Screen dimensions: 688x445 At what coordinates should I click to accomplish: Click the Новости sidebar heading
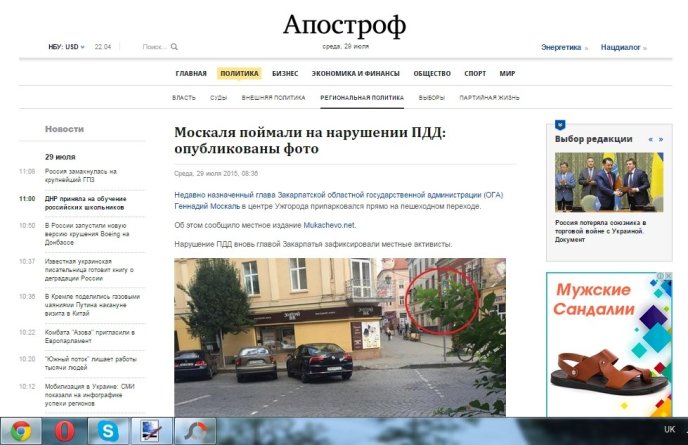pyautogui.click(x=64, y=129)
